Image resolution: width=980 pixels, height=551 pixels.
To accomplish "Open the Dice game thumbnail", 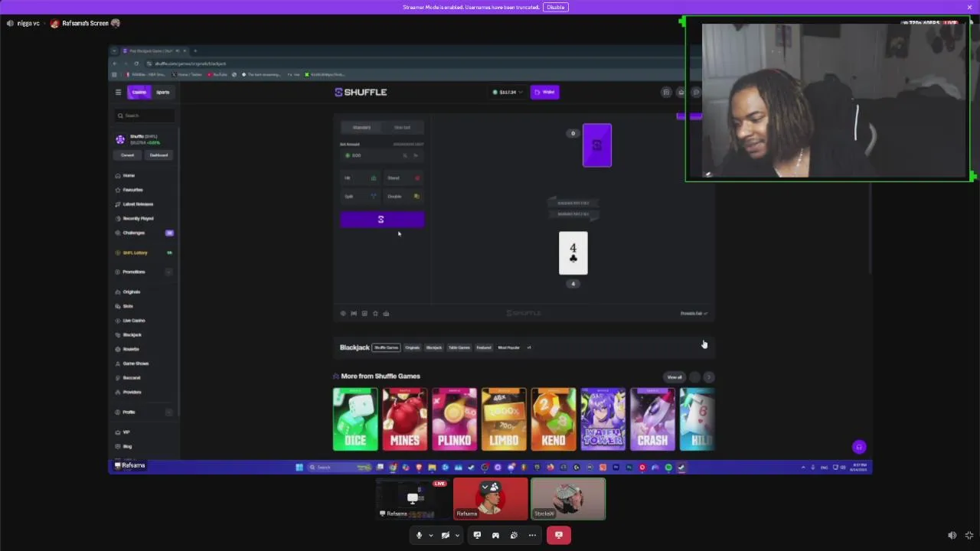I will click(x=355, y=419).
